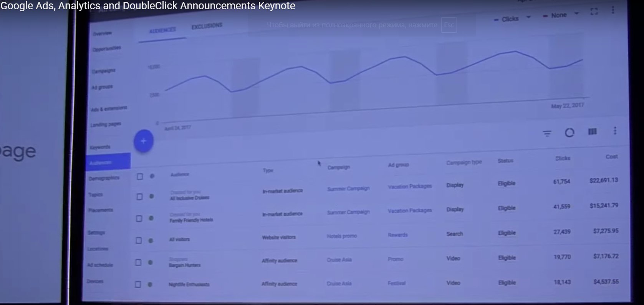
Task: Open Demographics in the side menu
Action: tap(104, 178)
